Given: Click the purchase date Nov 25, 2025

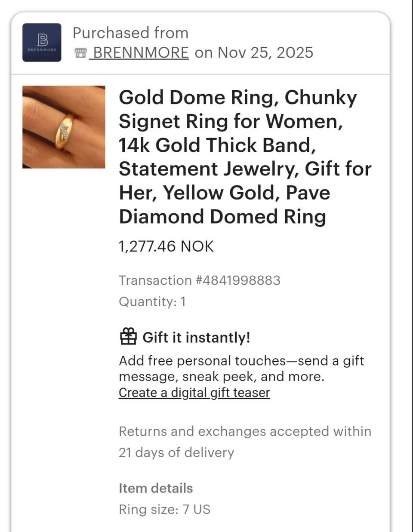Looking at the screenshot, I should (265, 52).
